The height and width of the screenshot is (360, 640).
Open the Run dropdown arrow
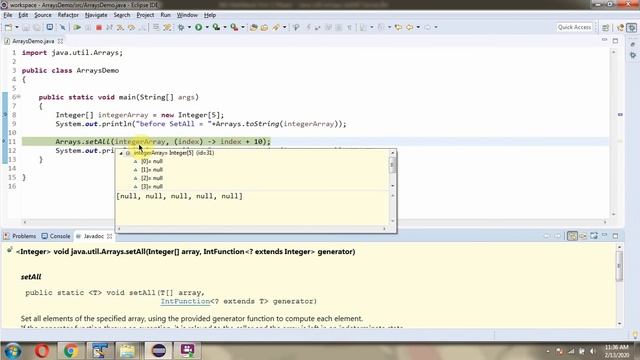[207, 27]
